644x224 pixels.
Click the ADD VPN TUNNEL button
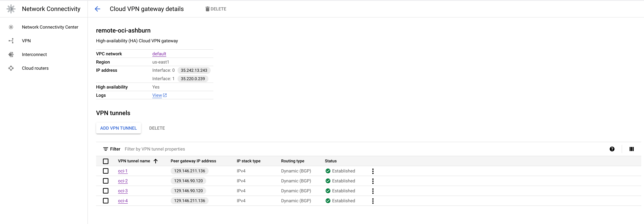pyautogui.click(x=118, y=128)
